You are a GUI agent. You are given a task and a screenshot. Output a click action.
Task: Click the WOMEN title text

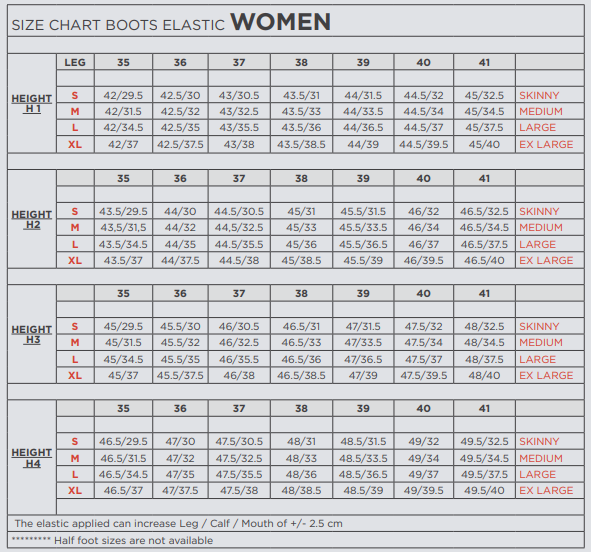280,22
